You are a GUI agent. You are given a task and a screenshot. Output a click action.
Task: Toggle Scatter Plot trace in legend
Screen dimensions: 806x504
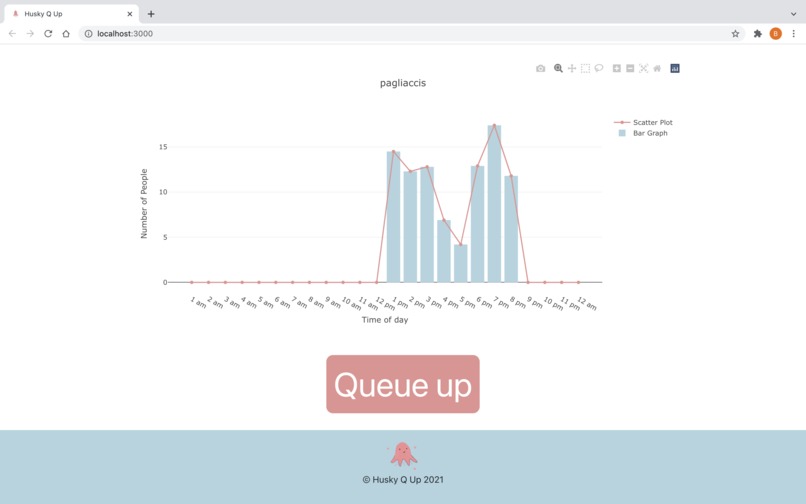(x=644, y=122)
